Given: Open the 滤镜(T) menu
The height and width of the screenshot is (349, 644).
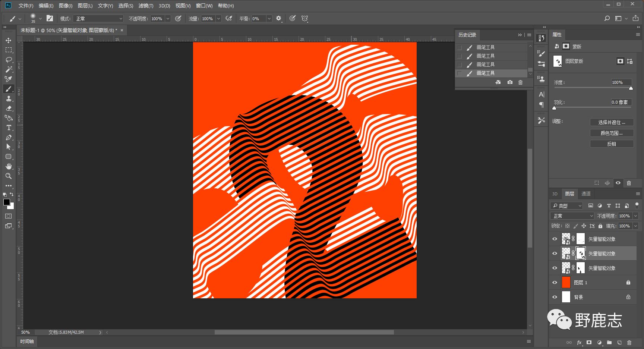Looking at the screenshot, I should [146, 6].
